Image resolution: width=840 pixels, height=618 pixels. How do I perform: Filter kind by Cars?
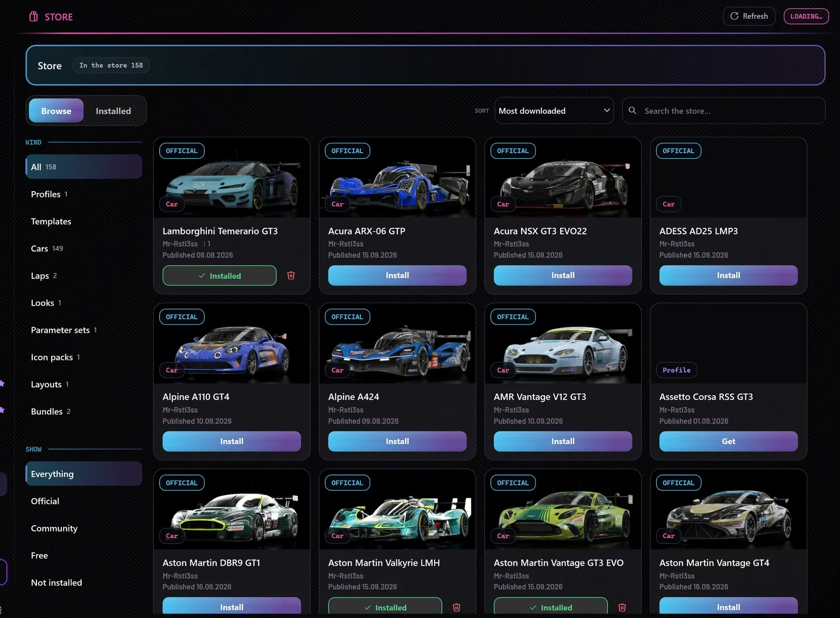click(x=84, y=248)
